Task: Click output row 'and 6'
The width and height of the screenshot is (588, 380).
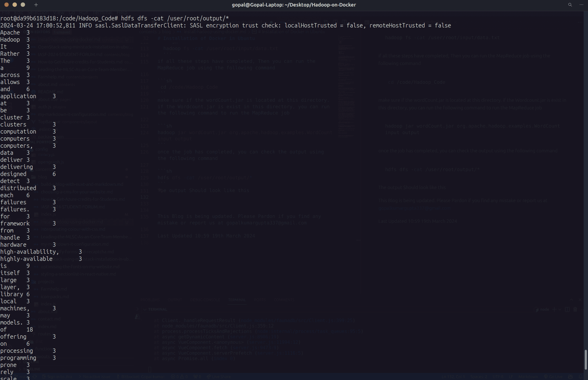Action: (15, 89)
